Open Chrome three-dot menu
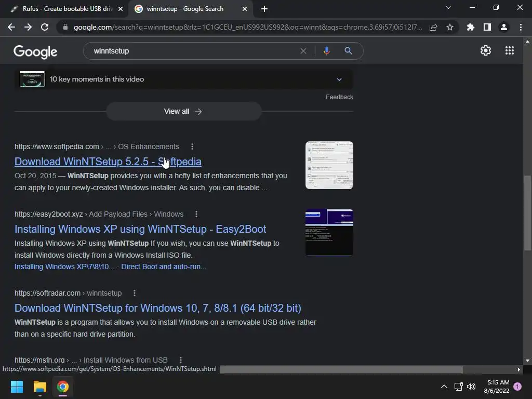Viewport: 532px width, 399px height. pyautogui.click(x=521, y=27)
